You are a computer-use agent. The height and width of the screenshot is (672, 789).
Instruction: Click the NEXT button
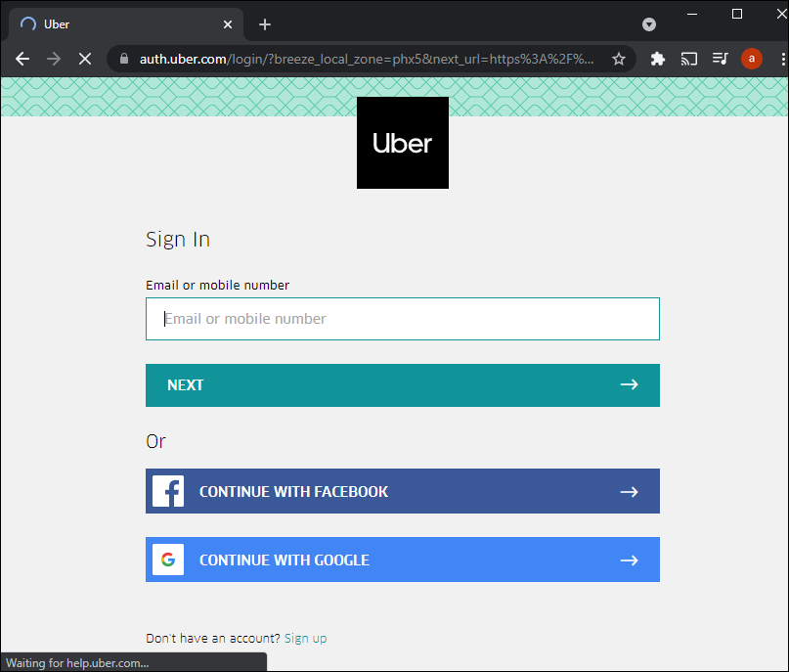(x=403, y=385)
